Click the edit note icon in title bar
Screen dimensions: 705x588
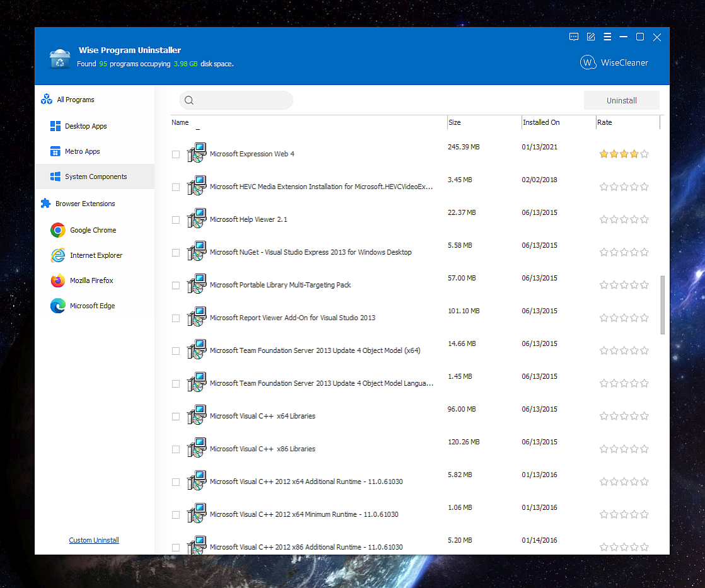(591, 37)
